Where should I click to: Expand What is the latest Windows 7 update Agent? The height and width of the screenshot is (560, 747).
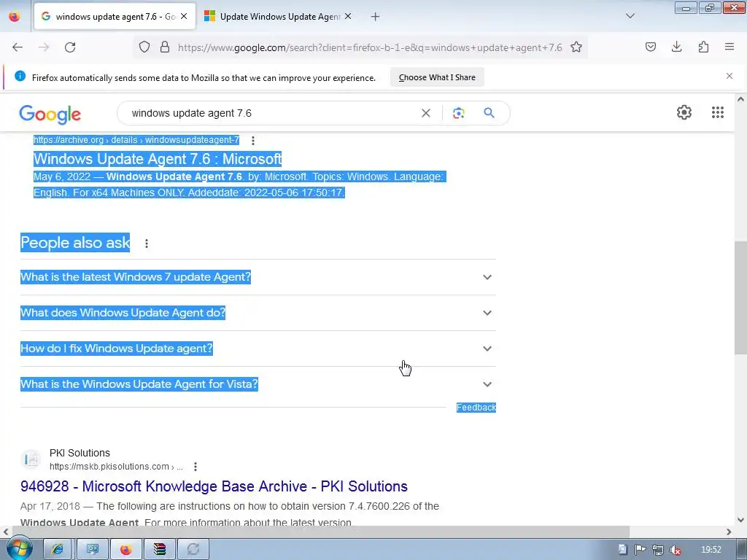click(258, 277)
